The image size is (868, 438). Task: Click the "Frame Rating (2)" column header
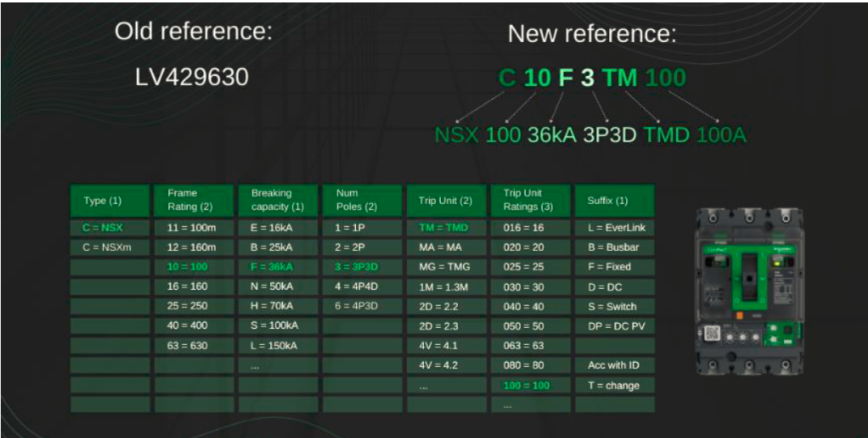[x=194, y=201]
